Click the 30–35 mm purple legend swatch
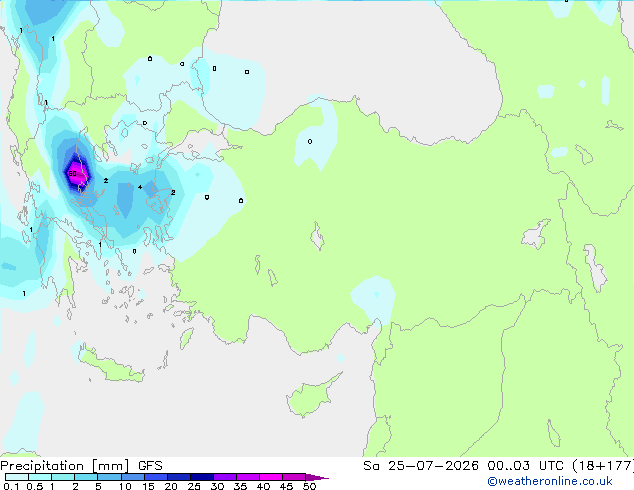 pyautogui.click(x=225, y=477)
